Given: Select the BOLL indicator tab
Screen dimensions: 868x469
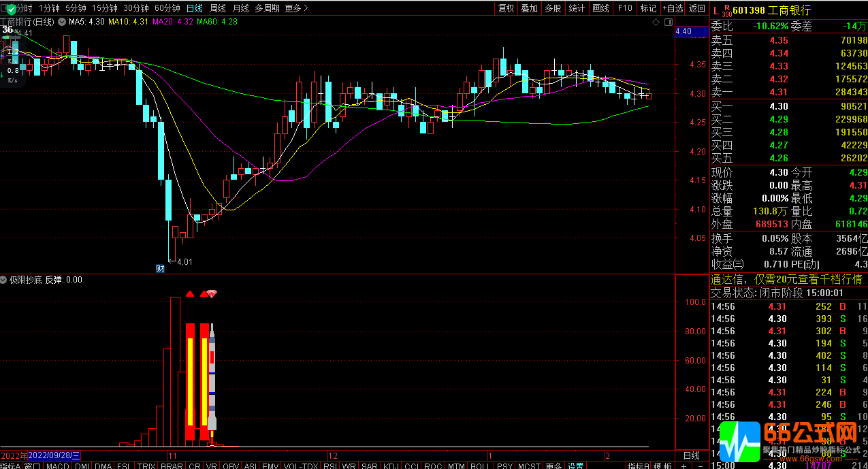Looking at the screenshot, I should coord(480,466).
